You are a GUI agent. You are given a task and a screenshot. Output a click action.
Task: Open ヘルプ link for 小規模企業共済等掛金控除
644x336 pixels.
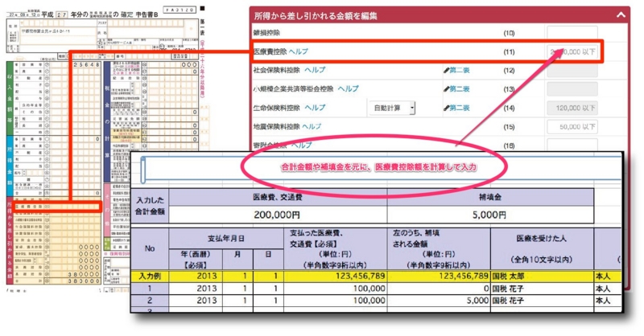tap(349, 88)
